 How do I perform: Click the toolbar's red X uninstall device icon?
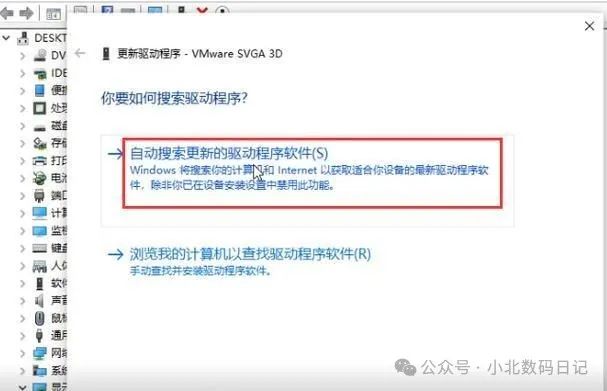pyautogui.click(x=202, y=10)
